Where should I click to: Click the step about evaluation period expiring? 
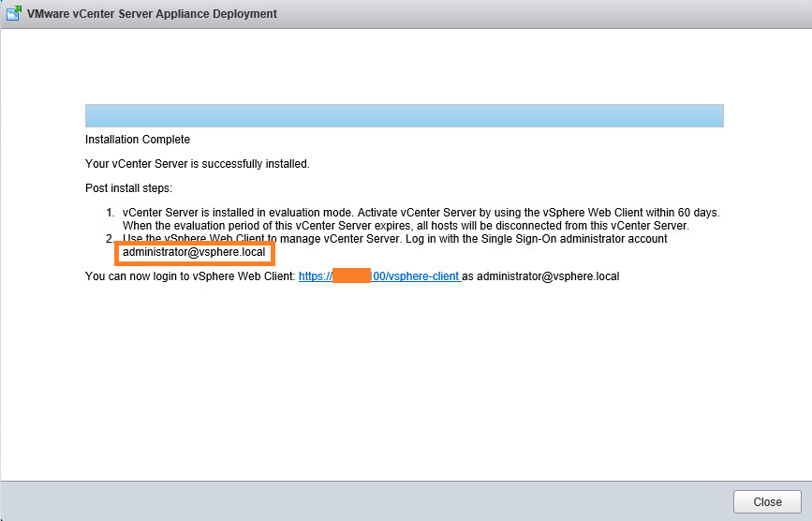406,226
